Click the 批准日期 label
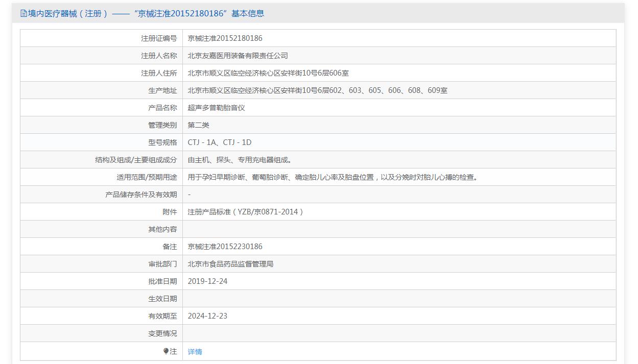Image resolution: width=638 pixels, height=364 pixels. coord(162,281)
